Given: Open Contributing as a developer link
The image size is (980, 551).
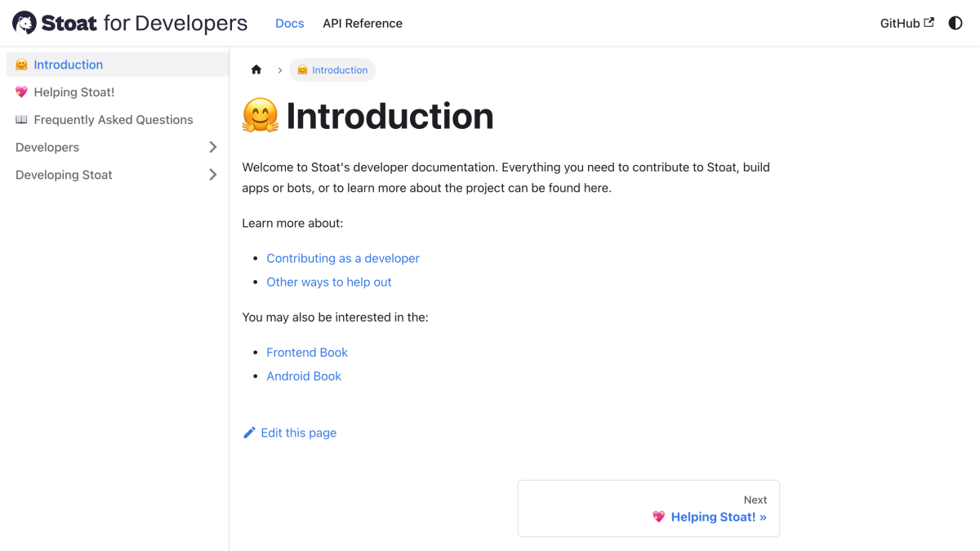Looking at the screenshot, I should click(x=343, y=258).
